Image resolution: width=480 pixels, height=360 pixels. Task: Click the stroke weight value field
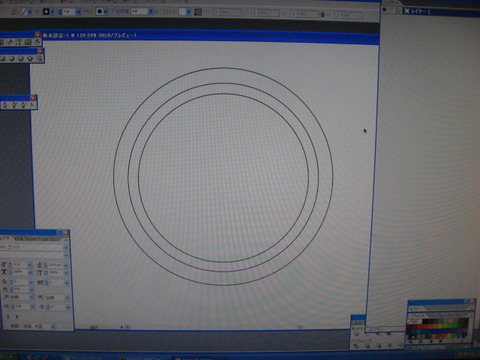click(x=69, y=12)
